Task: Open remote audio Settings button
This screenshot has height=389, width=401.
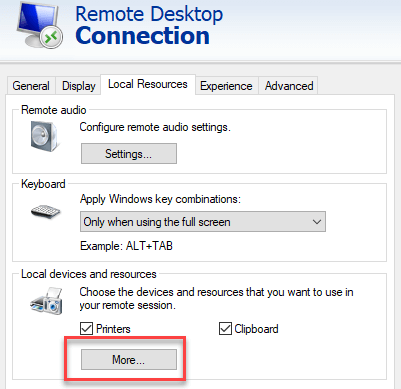Action: (x=129, y=154)
